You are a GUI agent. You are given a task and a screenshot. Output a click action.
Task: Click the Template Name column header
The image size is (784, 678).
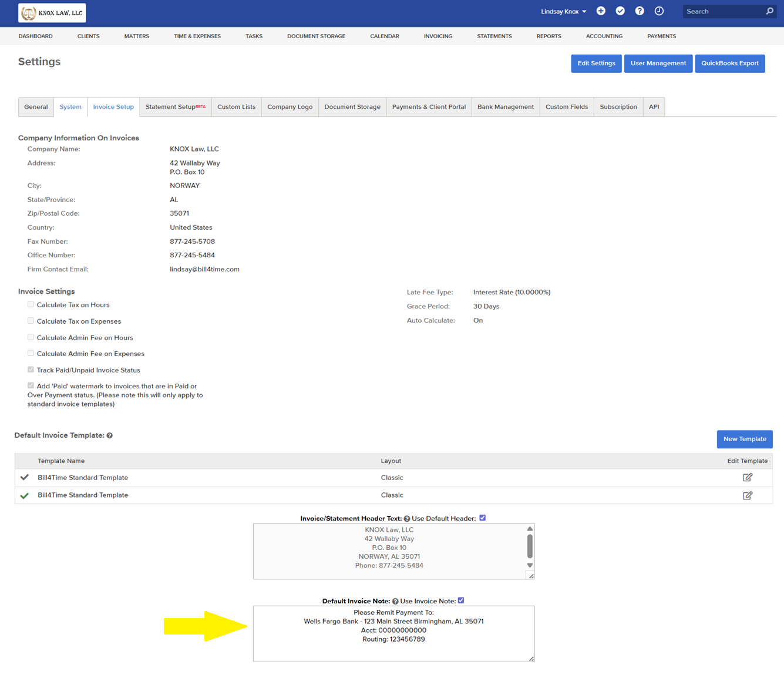point(61,461)
